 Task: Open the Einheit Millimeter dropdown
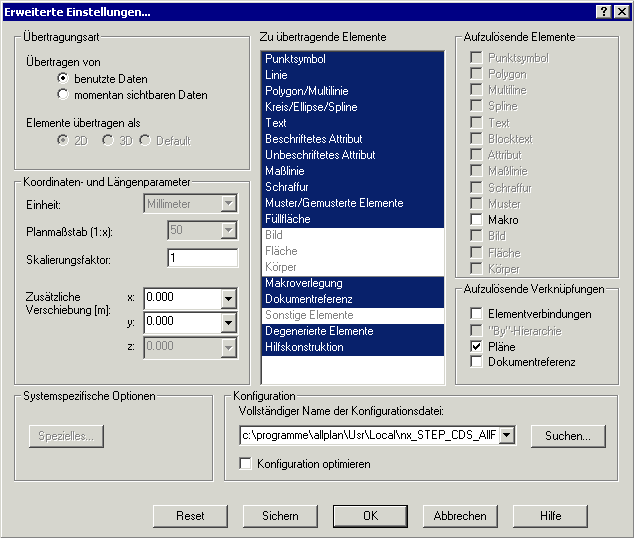pos(228,203)
